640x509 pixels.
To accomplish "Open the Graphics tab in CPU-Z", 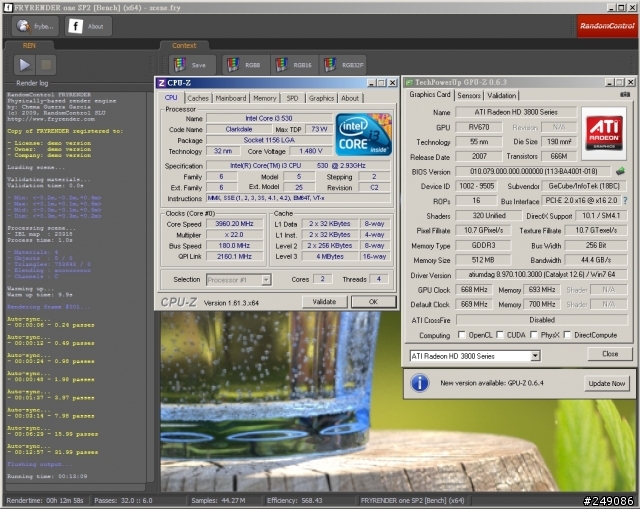I will click(321, 98).
